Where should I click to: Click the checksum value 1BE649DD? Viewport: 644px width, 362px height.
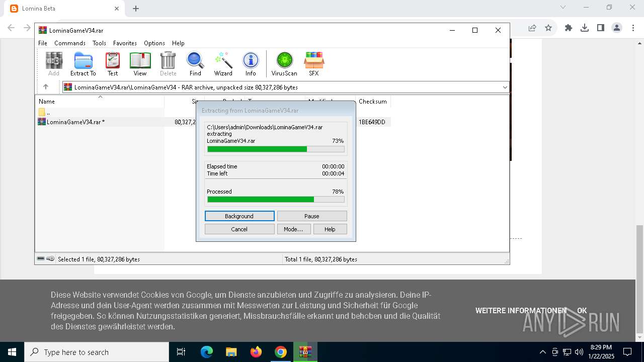(372, 122)
